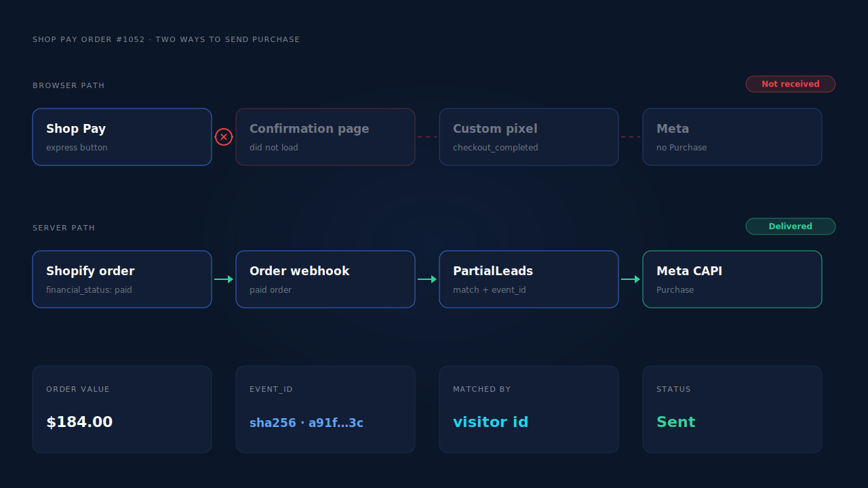868x488 pixels.
Task: Click the ORDER VALUE label
Action: [x=78, y=389]
